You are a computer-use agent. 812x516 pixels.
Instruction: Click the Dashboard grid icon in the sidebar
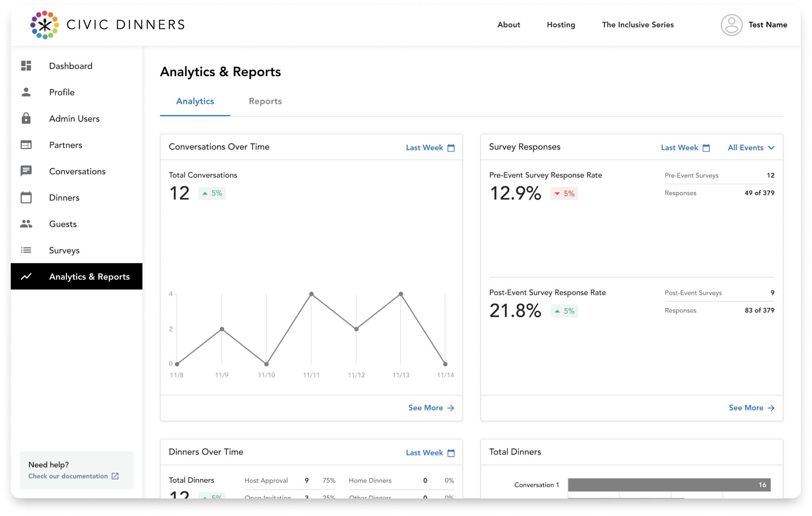(x=26, y=66)
